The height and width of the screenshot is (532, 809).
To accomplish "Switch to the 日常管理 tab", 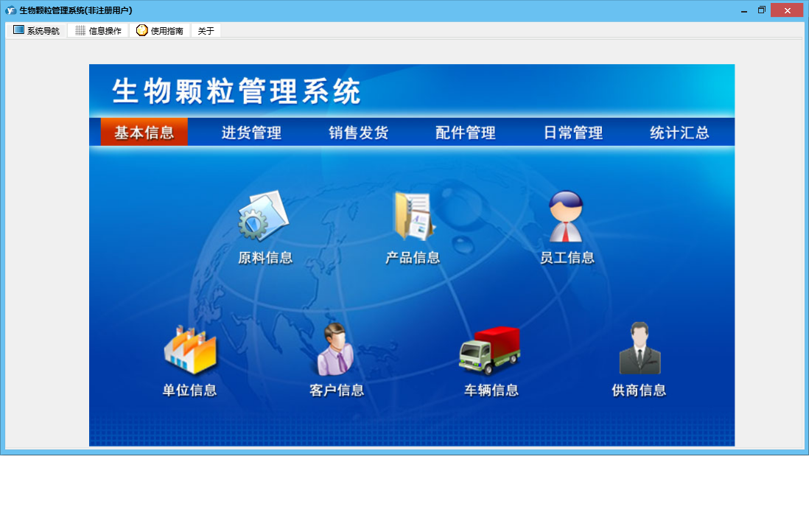I will click(x=572, y=133).
